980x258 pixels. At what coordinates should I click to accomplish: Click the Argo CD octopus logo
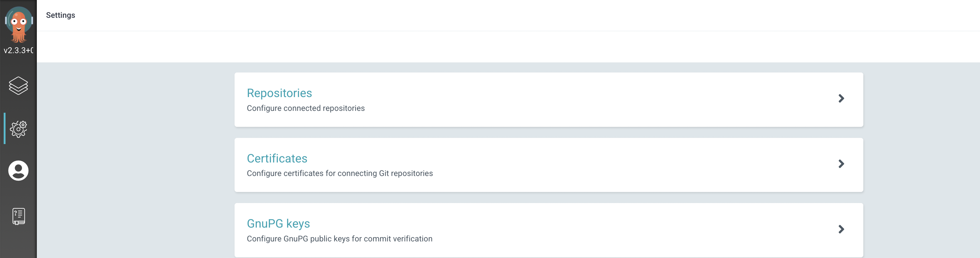click(x=18, y=24)
